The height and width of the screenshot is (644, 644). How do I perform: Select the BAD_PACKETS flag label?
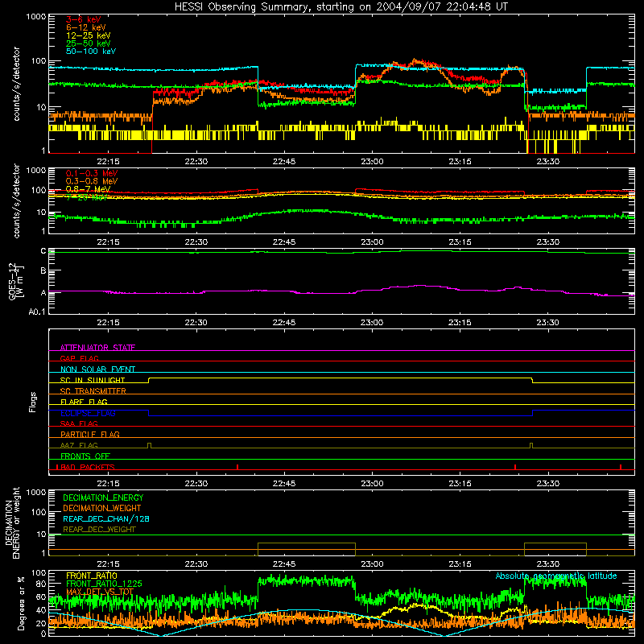point(87,467)
